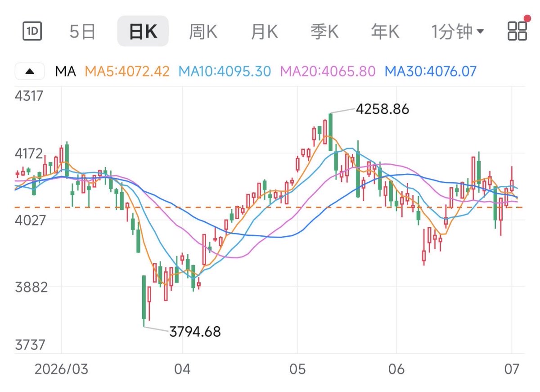This screenshot has height=392, width=540.
Task: Select the MA5:4072.42 value
Action: tap(127, 71)
